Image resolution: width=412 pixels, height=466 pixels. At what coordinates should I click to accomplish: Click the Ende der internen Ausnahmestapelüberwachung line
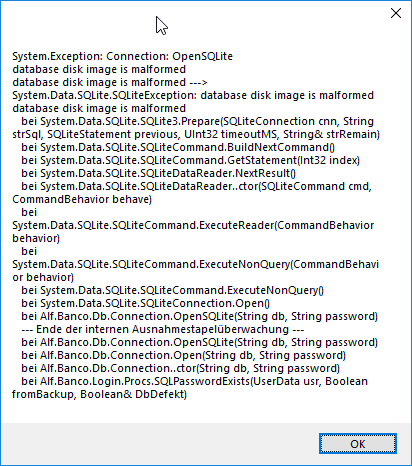click(163, 329)
